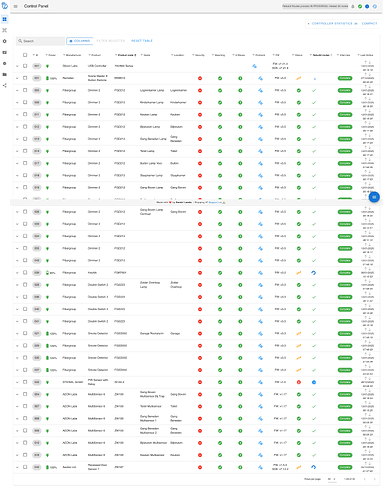
Task: Select the Recessed Door Sensor row checkbox
Action: (25, 467)
